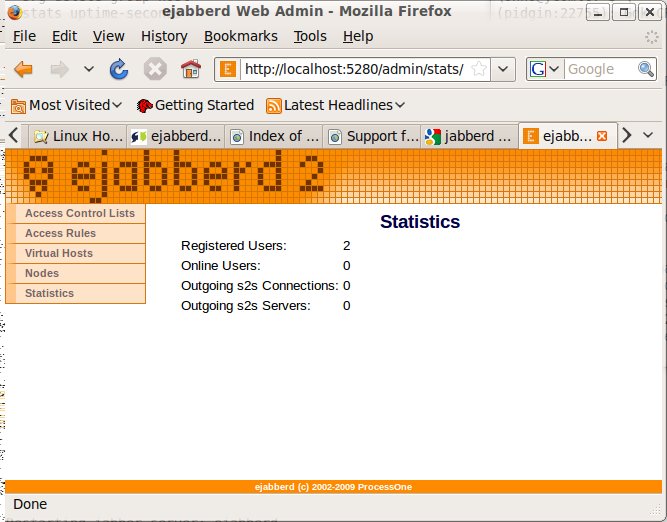Viewport: 667px width, 522px height.
Task: Open the Edit menu
Action: point(64,37)
